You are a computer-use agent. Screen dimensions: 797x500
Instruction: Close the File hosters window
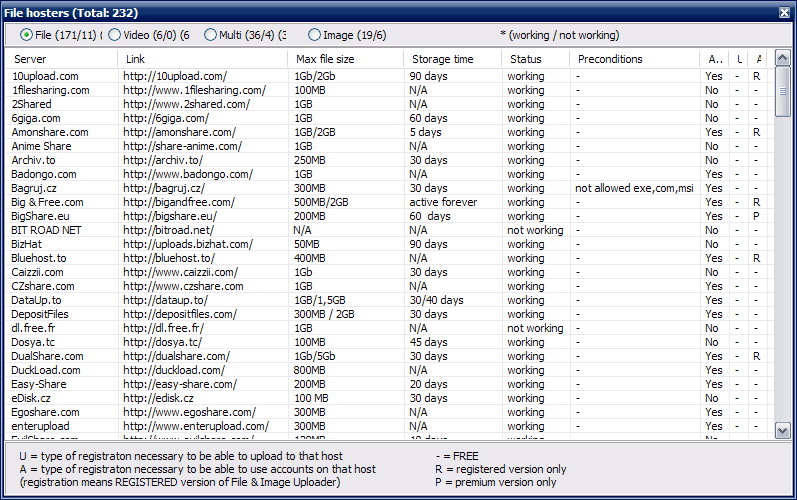click(785, 13)
